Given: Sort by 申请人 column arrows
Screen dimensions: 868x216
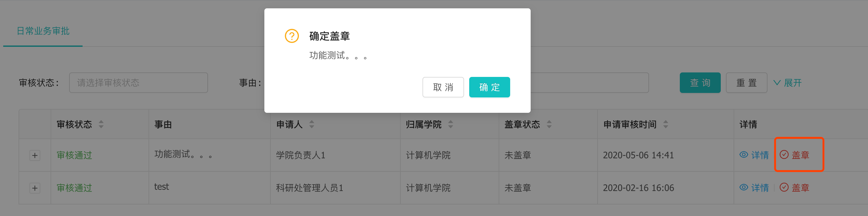Looking at the screenshot, I should coord(312,124).
